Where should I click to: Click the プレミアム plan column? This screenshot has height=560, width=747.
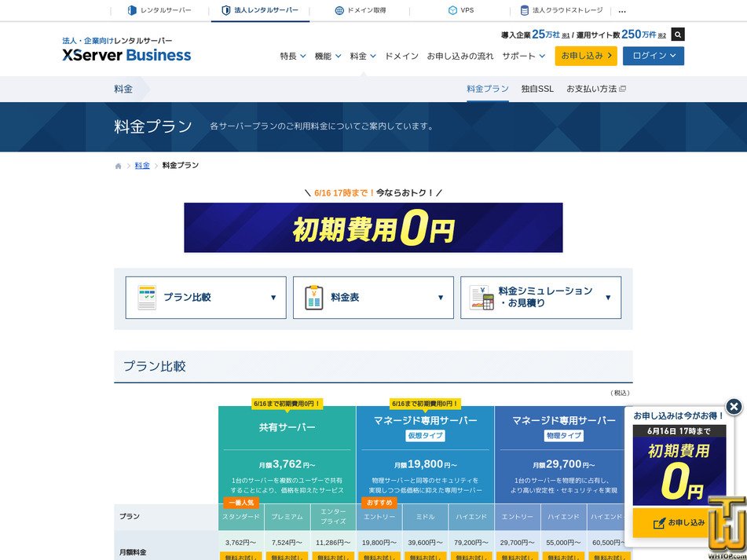[287, 517]
